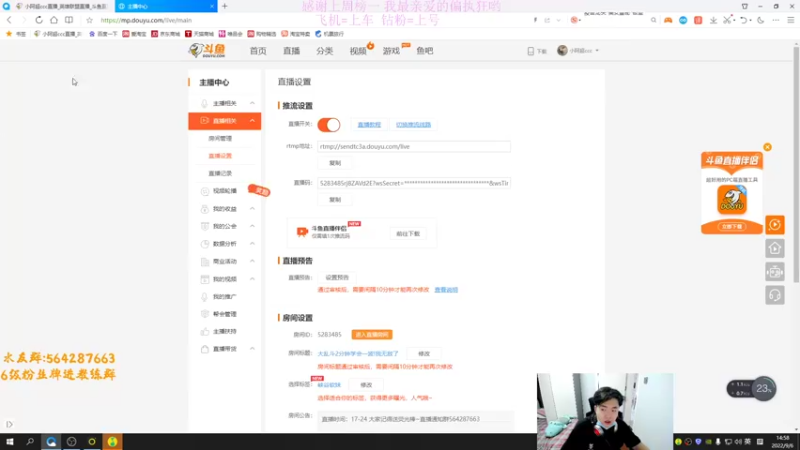The height and width of the screenshot is (450, 800).
Task: Close the 斗鱼直播伴侣 floating ad
Action: (x=767, y=147)
